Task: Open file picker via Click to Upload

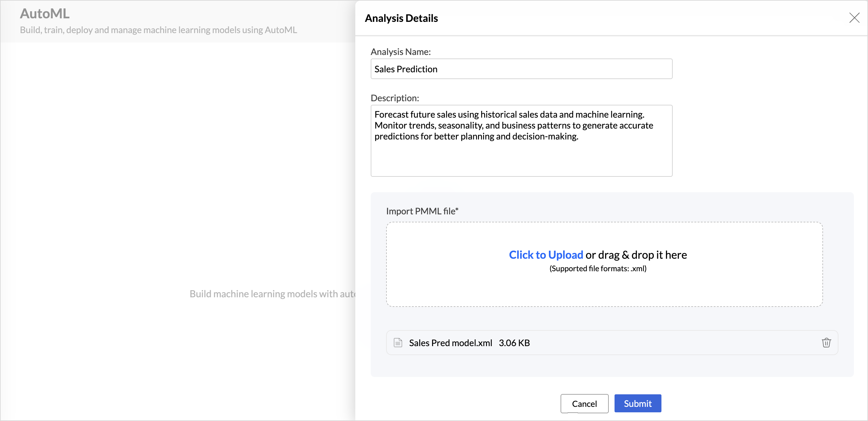Action: (x=545, y=255)
